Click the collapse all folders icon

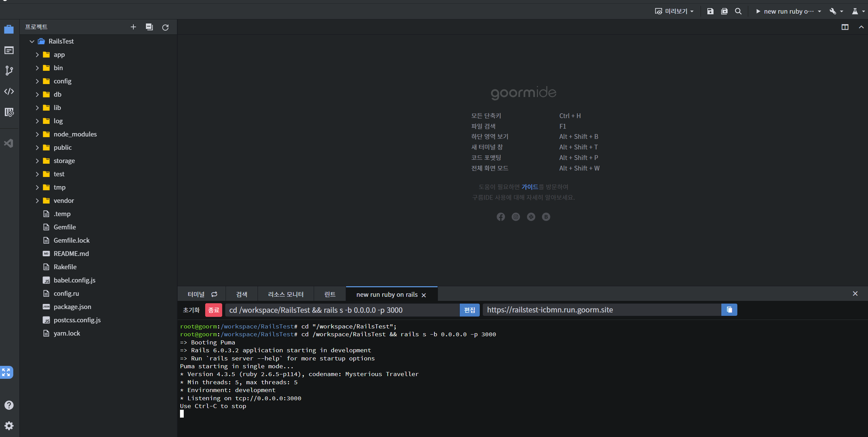tap(149, 27)
